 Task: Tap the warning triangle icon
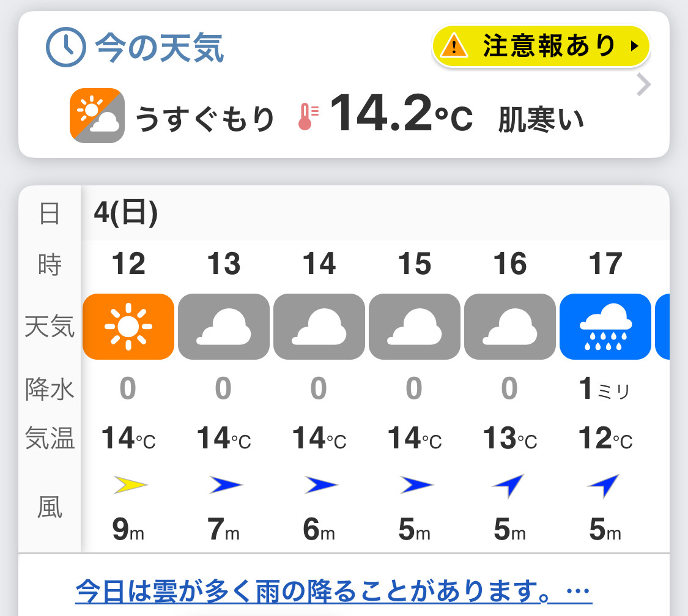(x=454, y=46)
